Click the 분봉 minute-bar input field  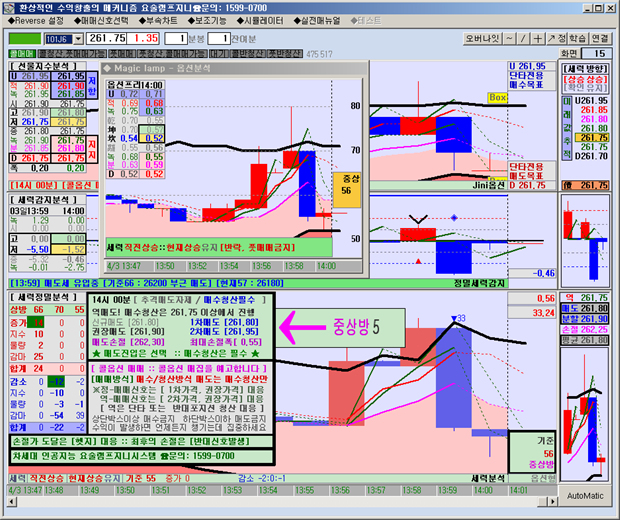[176, 39]
